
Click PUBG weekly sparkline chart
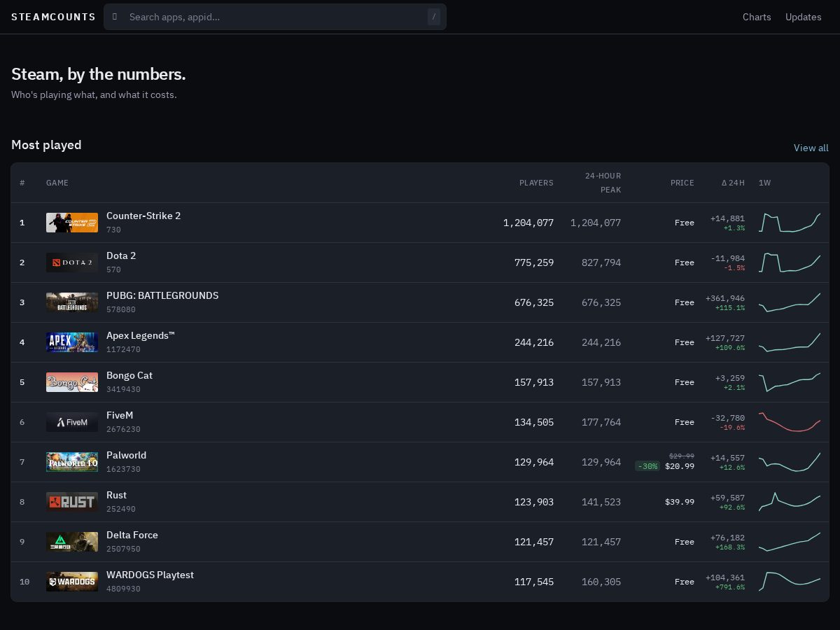(x=790, y=302)
